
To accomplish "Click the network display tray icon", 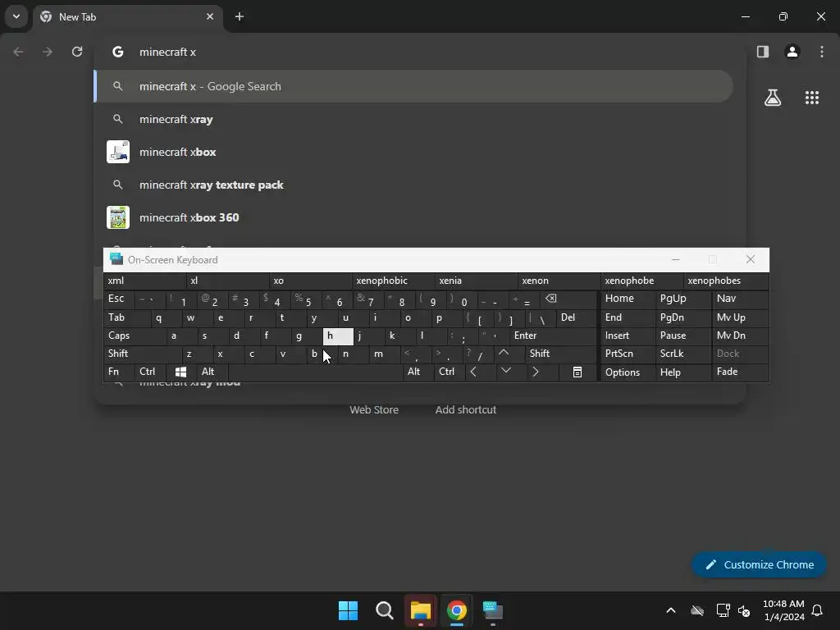I will coord(723,610).
